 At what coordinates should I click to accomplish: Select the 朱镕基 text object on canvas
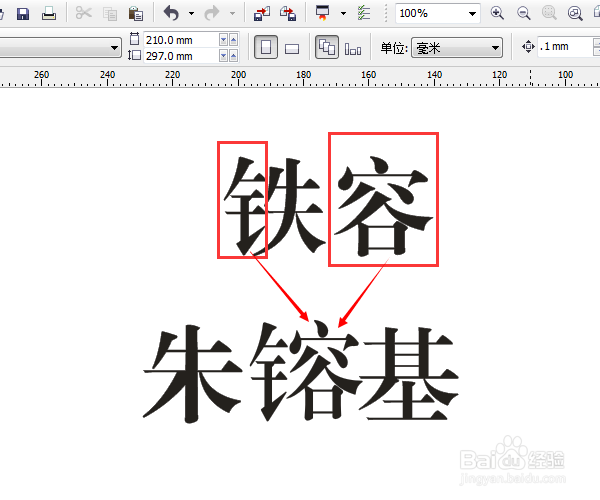pos(301,371)
